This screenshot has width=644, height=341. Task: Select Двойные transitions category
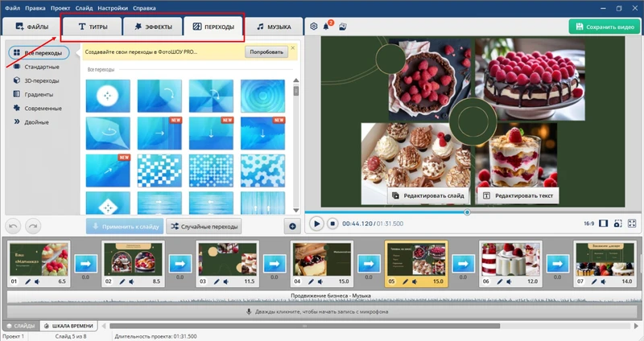[x=31, y=122]
